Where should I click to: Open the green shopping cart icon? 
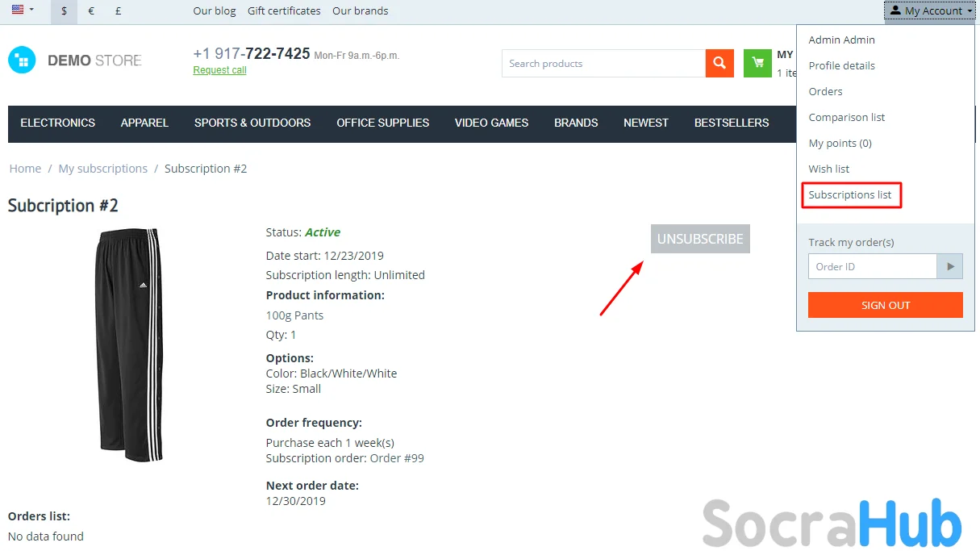tap(757, 64)
